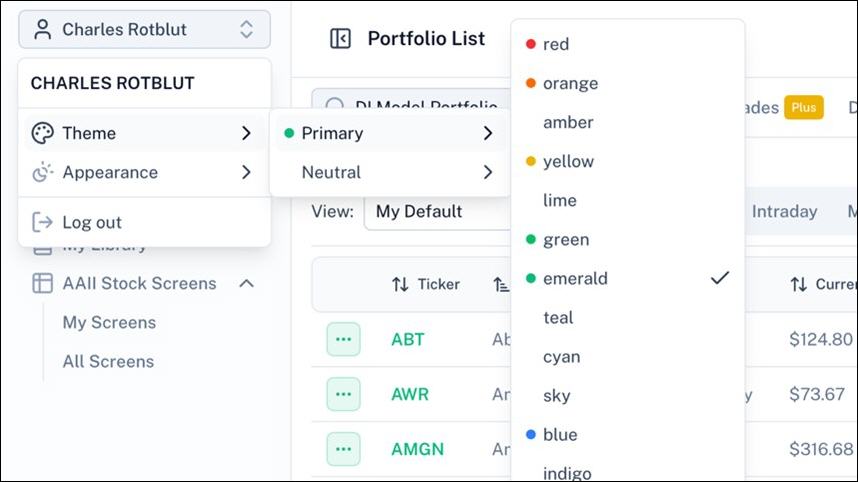Open row actions menu for ABT
Image resolution: width=858 pixels, height=482 pixels.
[x=344, y=339]
